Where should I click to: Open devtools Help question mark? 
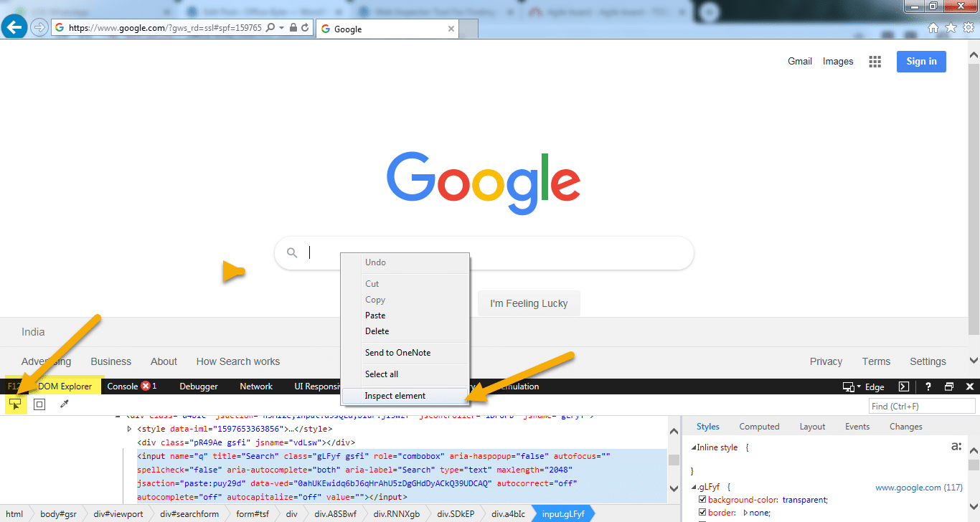(x=928, y=386)
